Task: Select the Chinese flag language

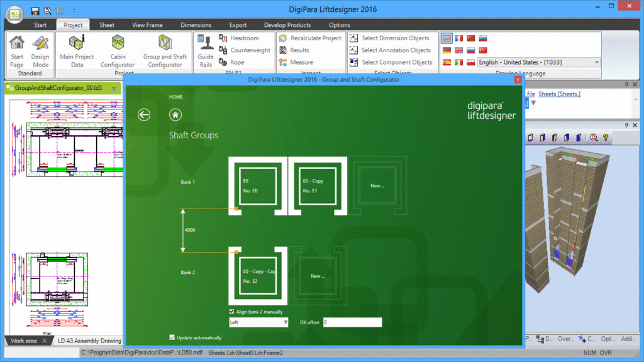Action: 470,38
